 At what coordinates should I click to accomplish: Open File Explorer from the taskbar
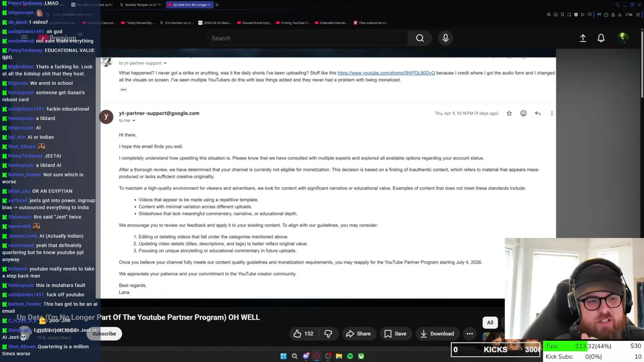339,356
